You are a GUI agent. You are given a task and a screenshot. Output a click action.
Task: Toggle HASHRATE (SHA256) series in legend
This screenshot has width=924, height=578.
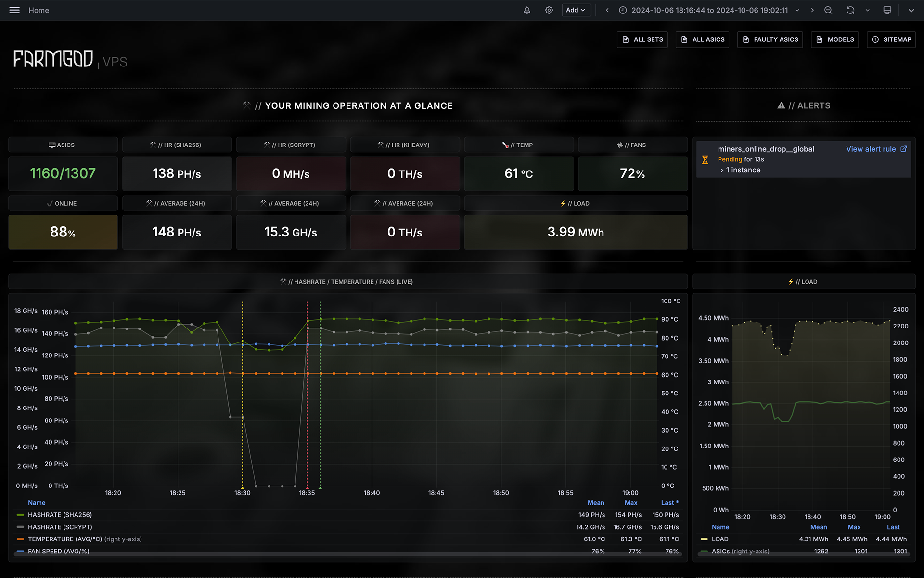click(60, 515)
